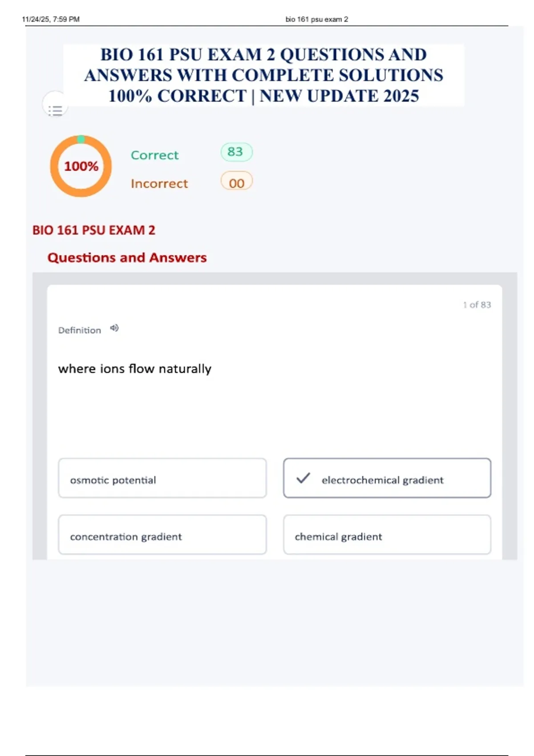Play audio with the speaker icon

tap(114, 328)
